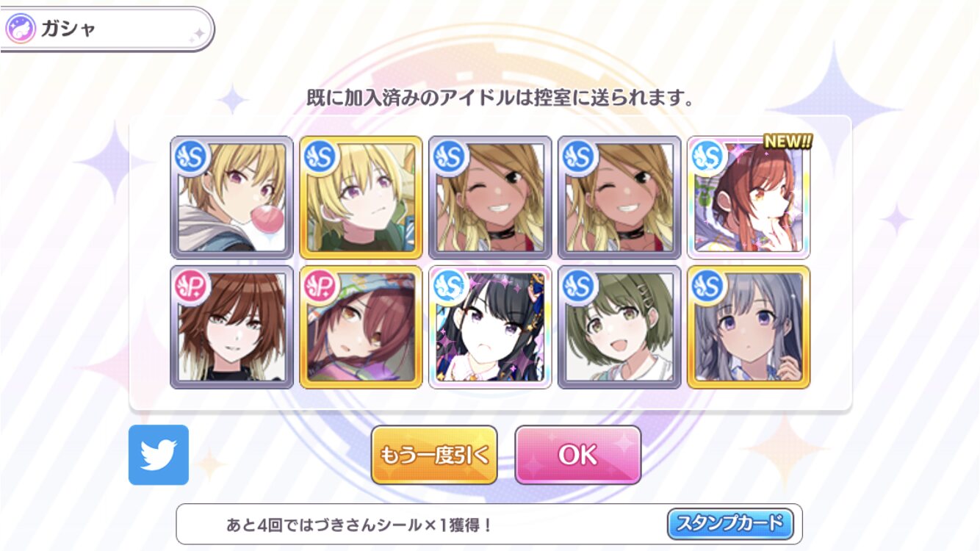
Task: Click the はづきさんシール stamp progress message
Action: (x=359, y=525)
